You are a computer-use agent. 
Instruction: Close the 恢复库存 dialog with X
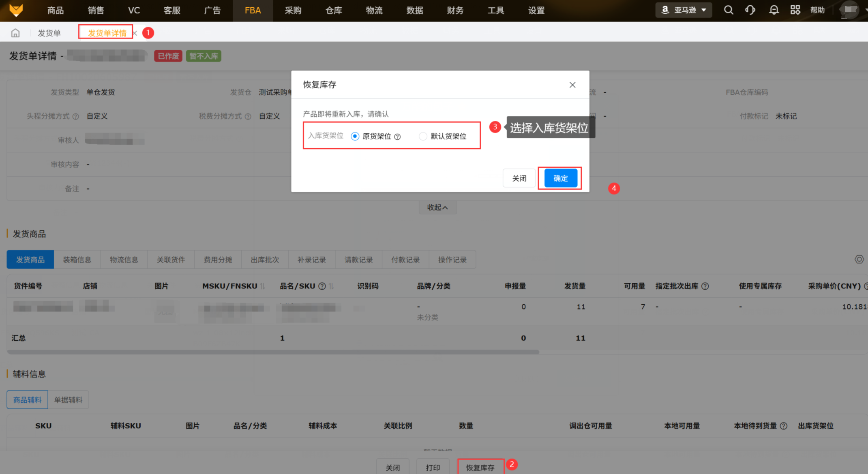572,85
